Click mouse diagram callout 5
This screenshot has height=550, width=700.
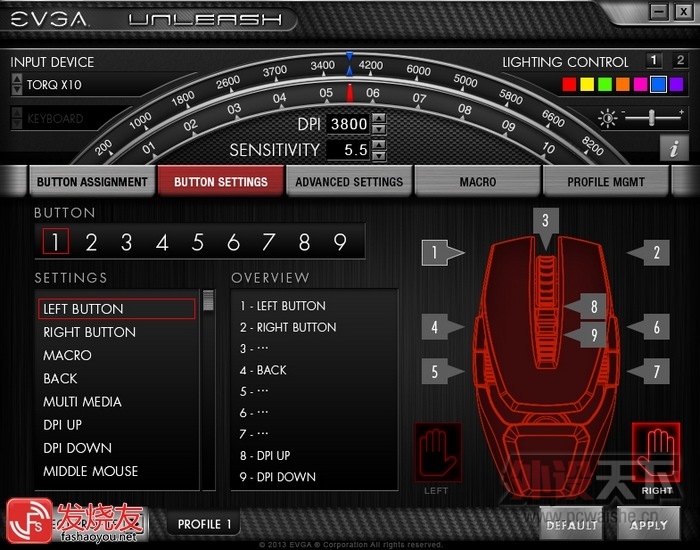442,371
